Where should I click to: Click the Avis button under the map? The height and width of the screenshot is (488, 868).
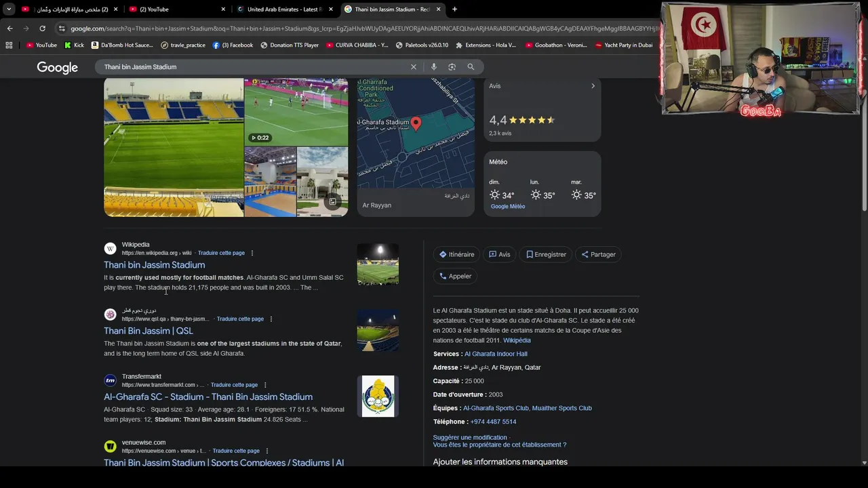[500, 254]
